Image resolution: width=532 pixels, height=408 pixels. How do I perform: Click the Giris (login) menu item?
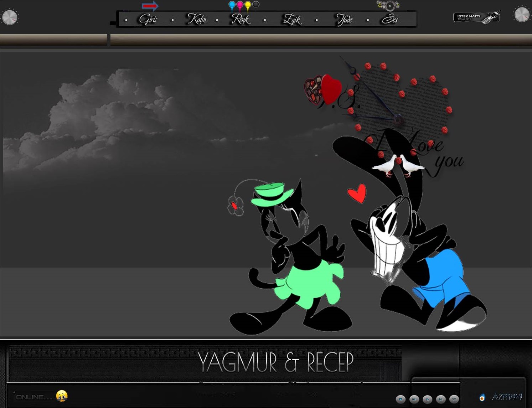[x=148, y=19]
